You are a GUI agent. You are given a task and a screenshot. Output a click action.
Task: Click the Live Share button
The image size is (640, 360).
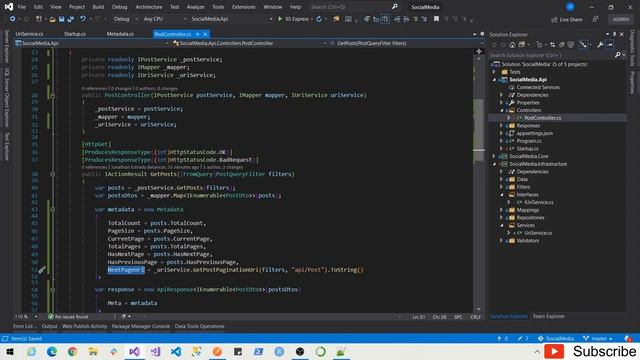[567, 20]
